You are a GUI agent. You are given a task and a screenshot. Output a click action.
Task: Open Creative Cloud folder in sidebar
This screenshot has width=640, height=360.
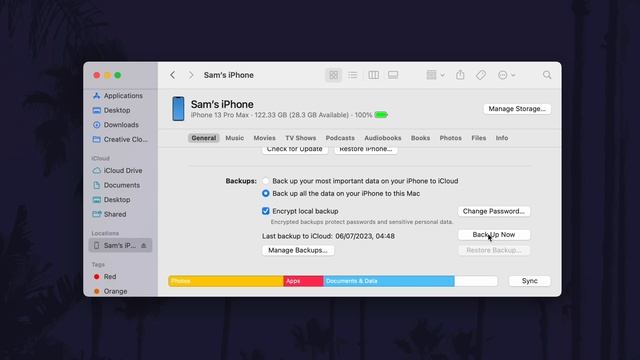pos(120,140)
